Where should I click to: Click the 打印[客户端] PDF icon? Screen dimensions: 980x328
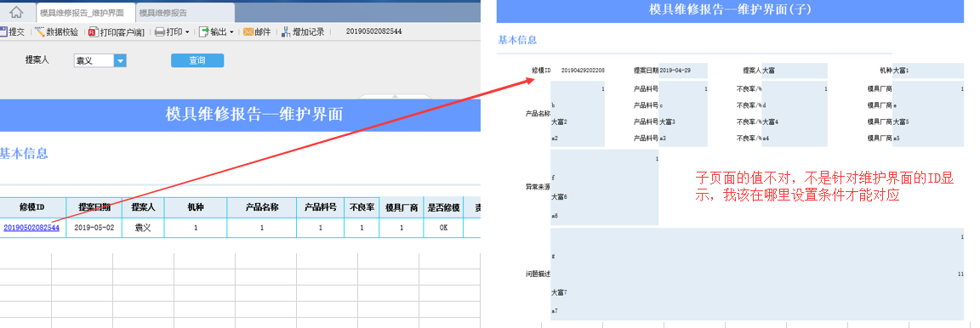click(93, 31)
